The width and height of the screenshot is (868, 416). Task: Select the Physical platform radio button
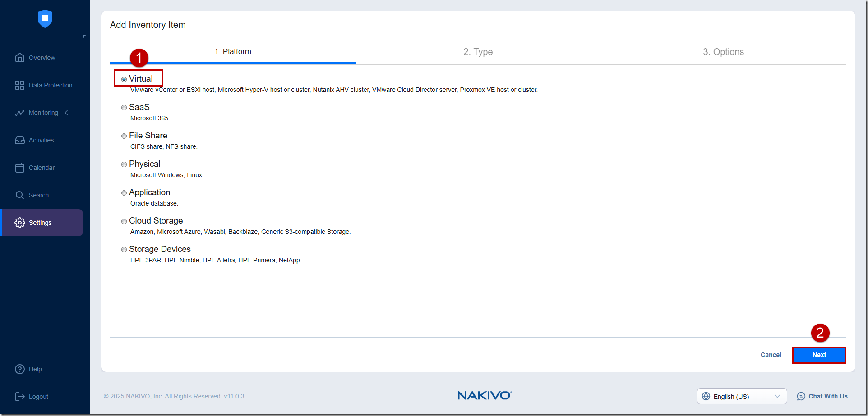[124, 165]
